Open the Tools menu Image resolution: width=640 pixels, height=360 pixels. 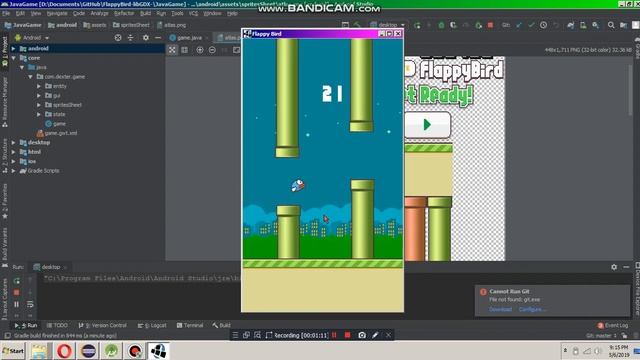[x=177, y=13]
